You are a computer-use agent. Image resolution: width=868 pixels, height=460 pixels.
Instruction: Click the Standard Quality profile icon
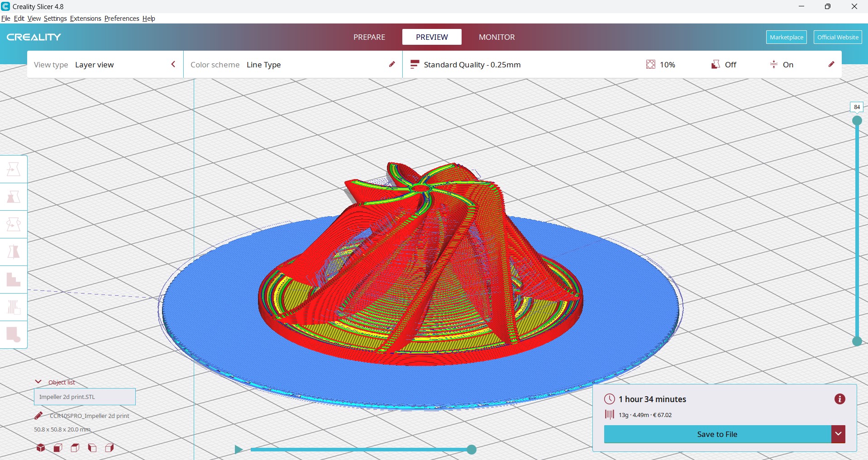pos(415,65)
